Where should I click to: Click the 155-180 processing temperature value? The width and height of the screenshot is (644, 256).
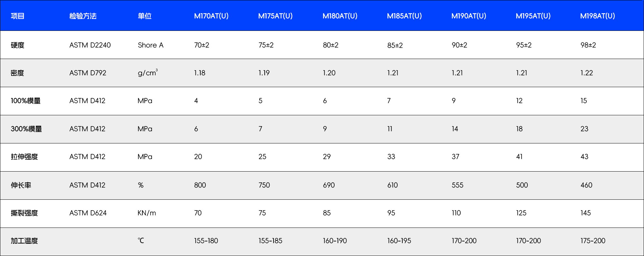click(x=206, y=241)
